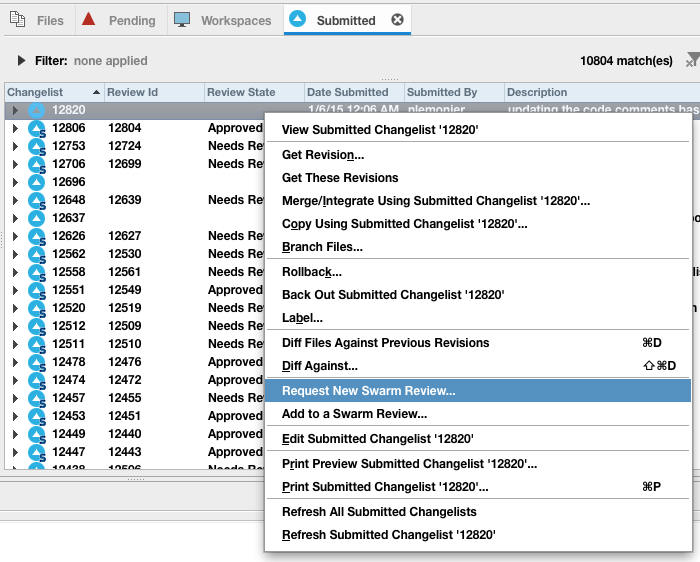
Task: Click changelist icon for 12447
Action: pyautogui.click(x=37, y=452)
